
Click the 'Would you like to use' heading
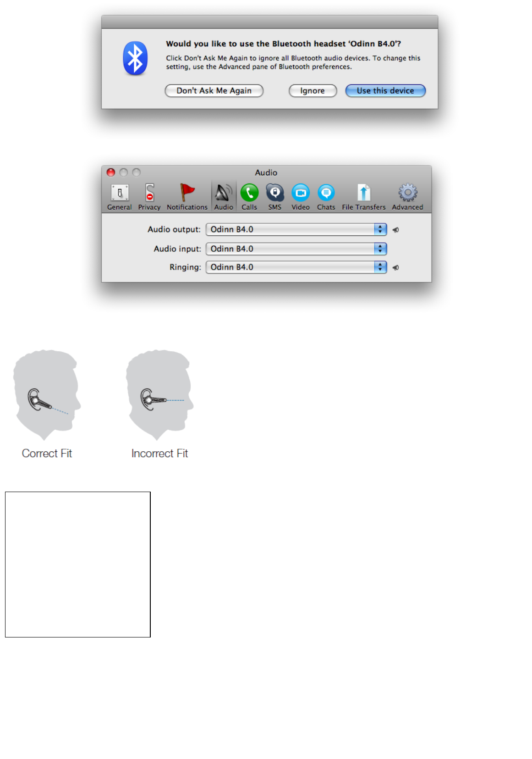pyautogui.click(x=283, y=44)
